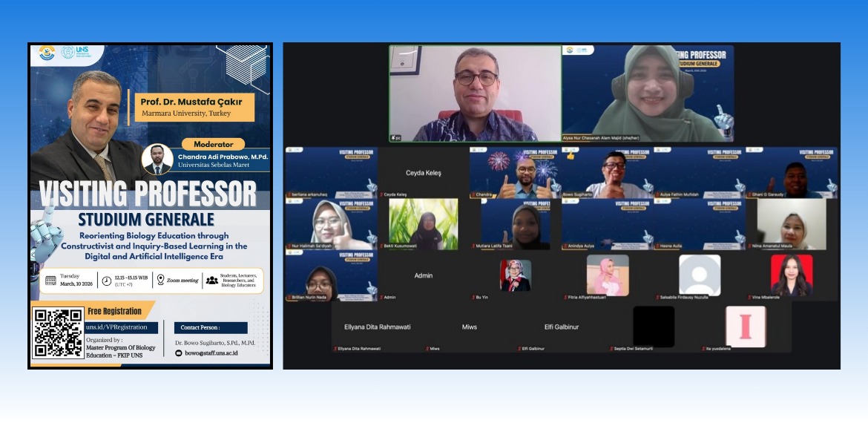Select the Admin participant tile
The width and height of the screenshot is (868, 423).
click(x=423, y=275)
